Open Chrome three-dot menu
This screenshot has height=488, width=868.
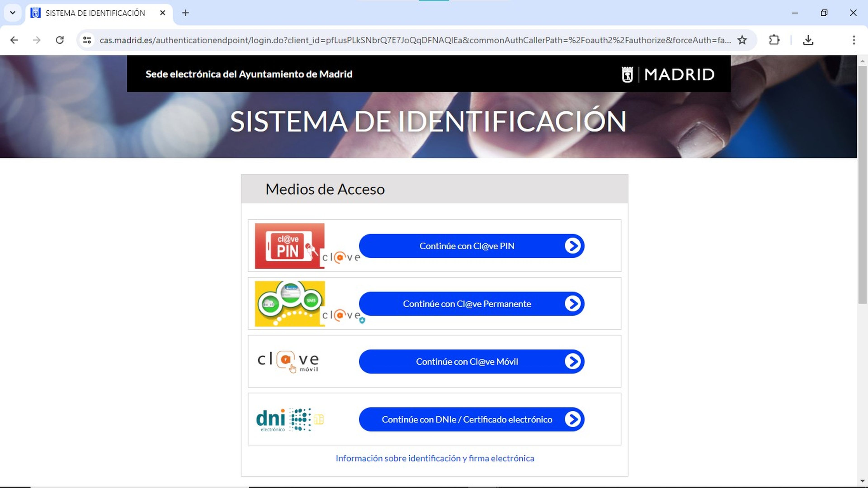coord(854,40)
